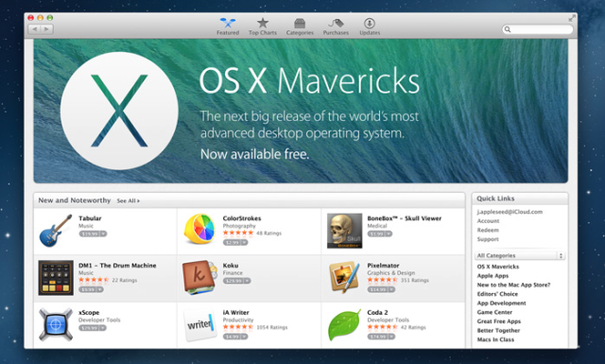Viewport: 605px width, 364px height.
Task: Click DM1 Drum Machine price button
Action: [88, 289]
